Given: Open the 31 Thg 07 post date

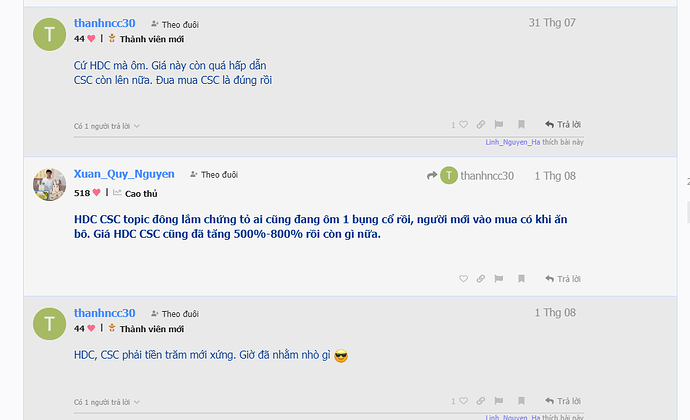Looking at the screenshot, I should [x=552, y=22].
